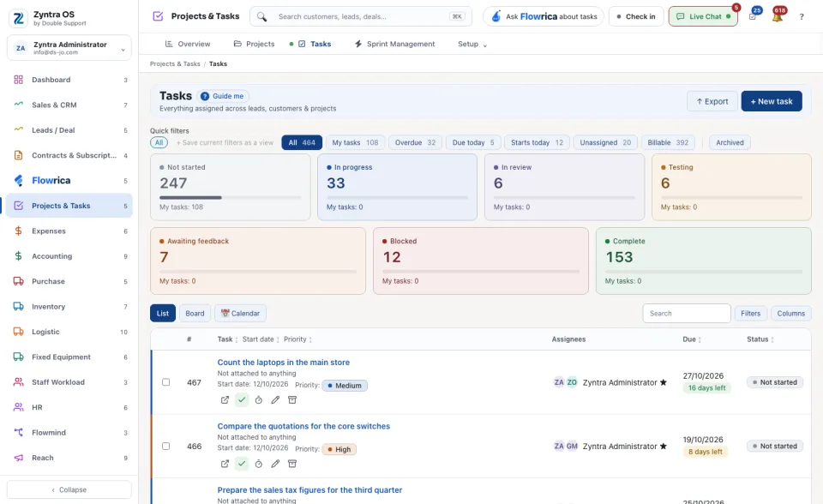Open Leads / Deal icon in sidebar

18,129
